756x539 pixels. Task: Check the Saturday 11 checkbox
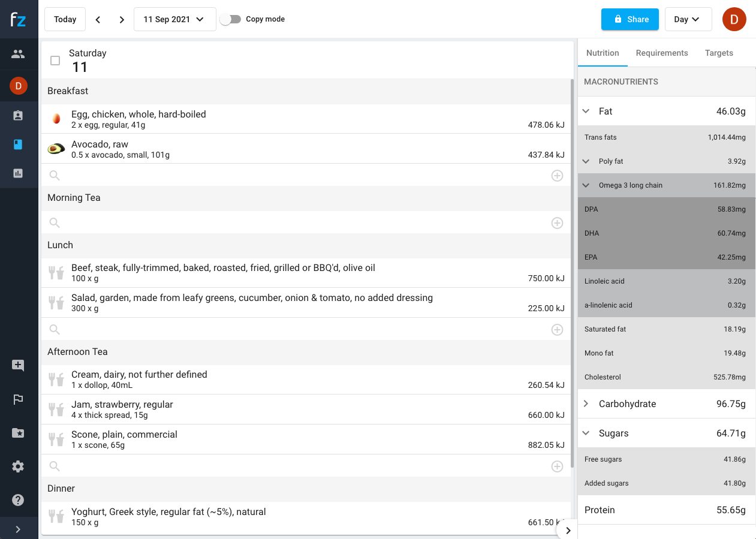55,61
